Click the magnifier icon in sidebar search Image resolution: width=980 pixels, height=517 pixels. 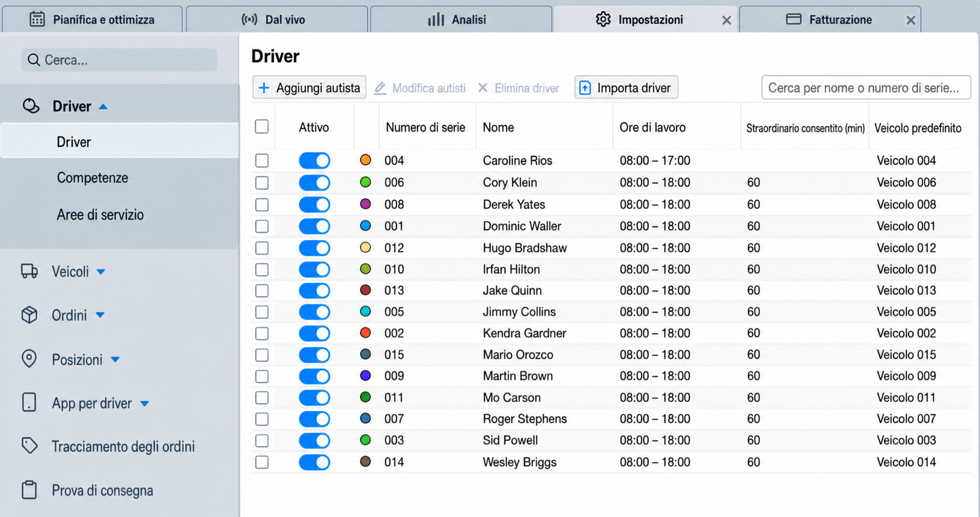point(34,60)
